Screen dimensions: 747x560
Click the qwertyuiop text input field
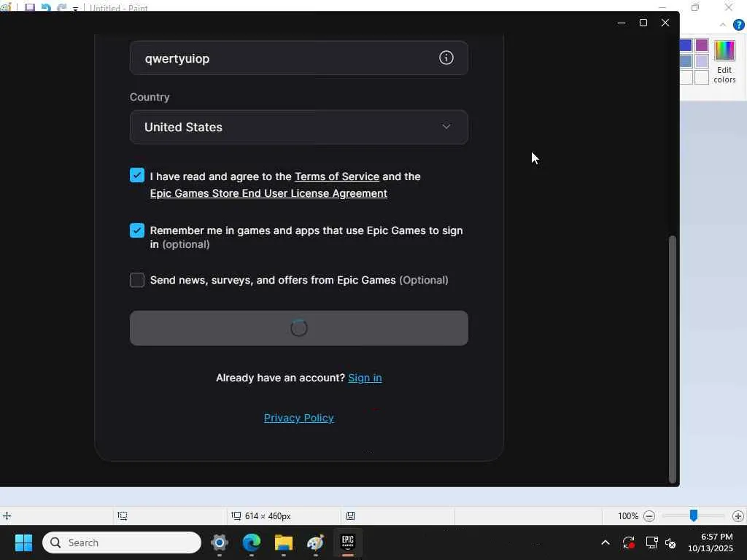click(x=298, y=58)
